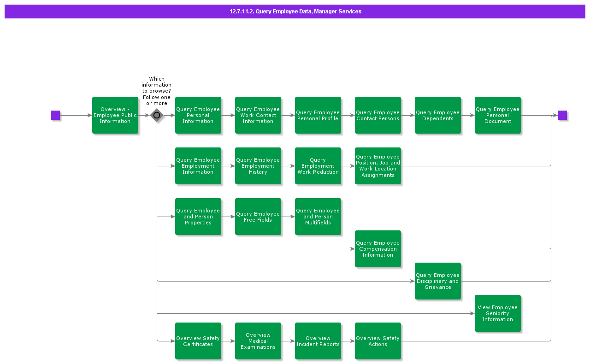Select Query Employee Compensation Information box
The height and width of the screenshot is (364, 590).
[378, 249]
